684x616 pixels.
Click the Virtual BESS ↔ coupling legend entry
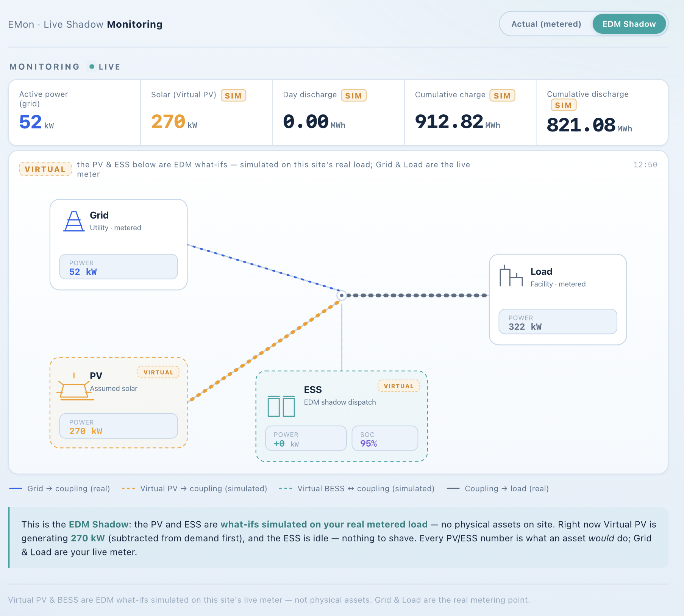click(357, 488)
